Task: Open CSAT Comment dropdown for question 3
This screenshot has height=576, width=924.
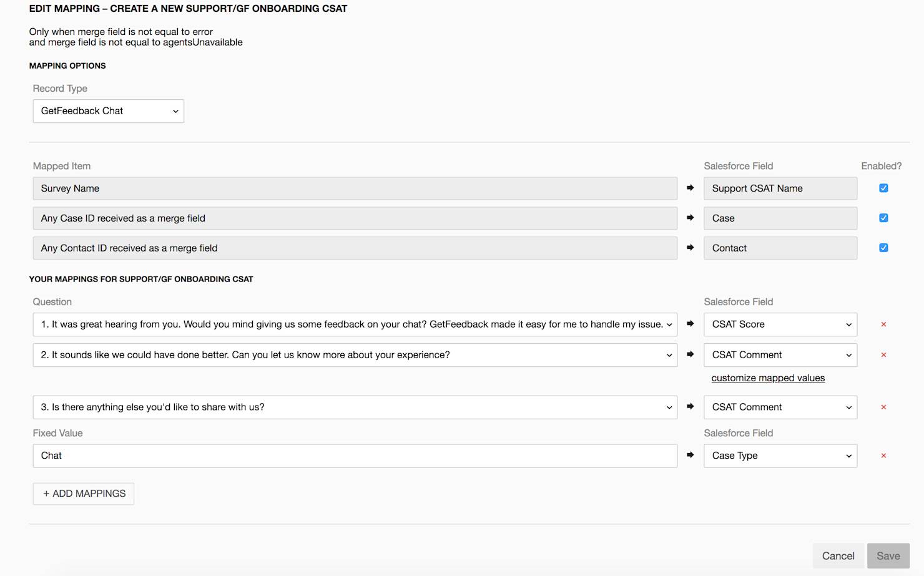Action: pos(780,408)
